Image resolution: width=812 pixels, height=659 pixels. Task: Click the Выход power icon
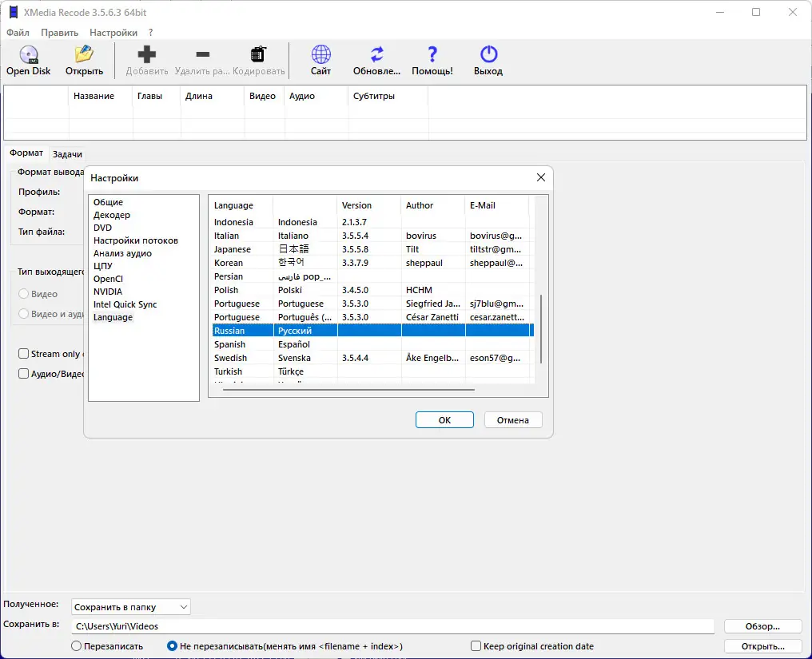[488, 54]
